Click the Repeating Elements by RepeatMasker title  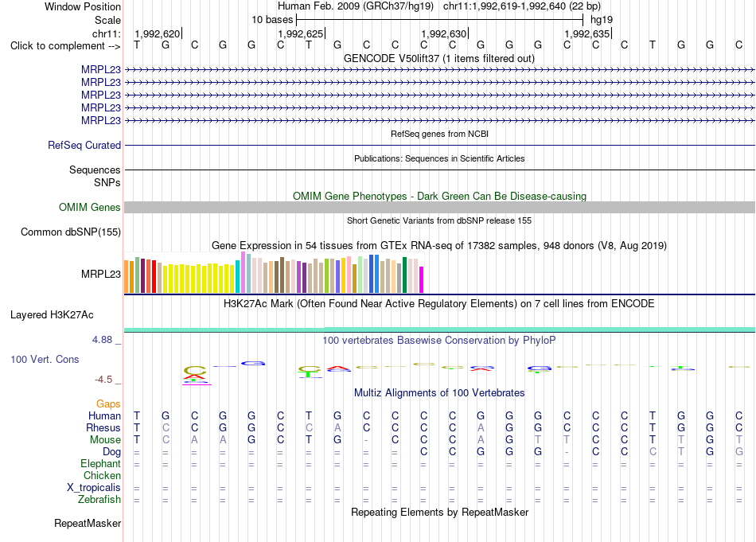tap(439, 512)
